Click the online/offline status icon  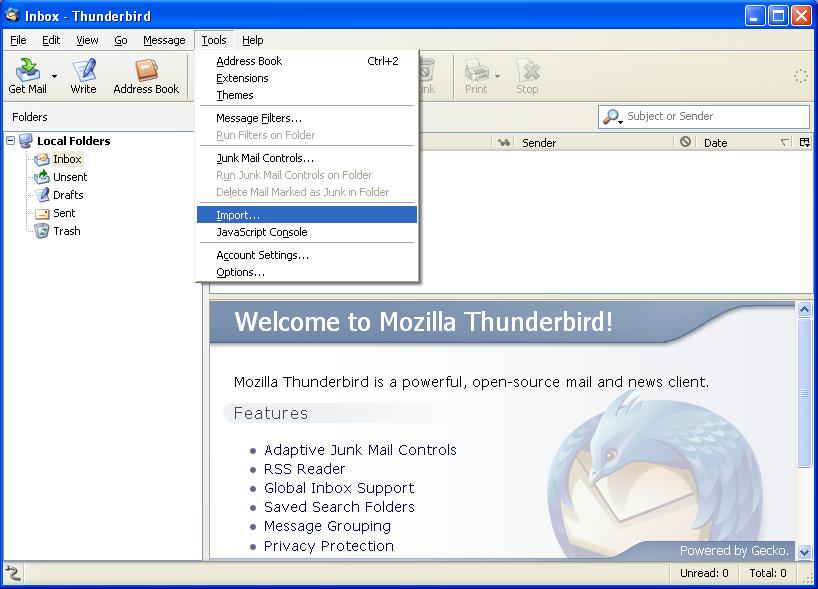[14, 573]
